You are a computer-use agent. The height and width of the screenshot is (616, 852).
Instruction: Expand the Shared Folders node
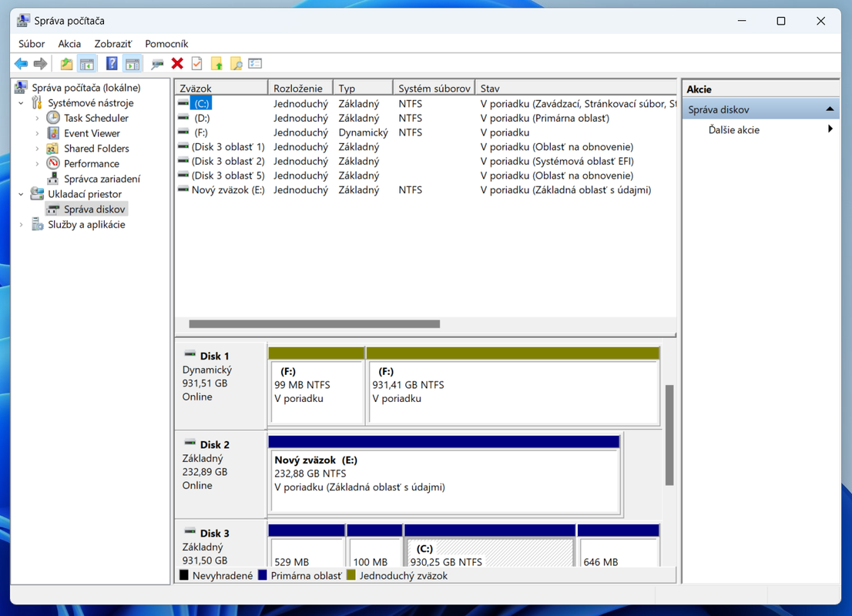point(37,149)
